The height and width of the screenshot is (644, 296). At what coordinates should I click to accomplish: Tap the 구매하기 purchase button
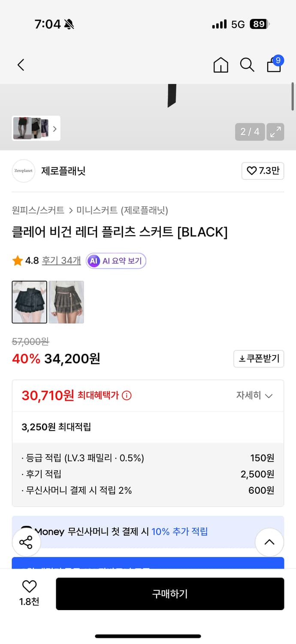(170, 594)
